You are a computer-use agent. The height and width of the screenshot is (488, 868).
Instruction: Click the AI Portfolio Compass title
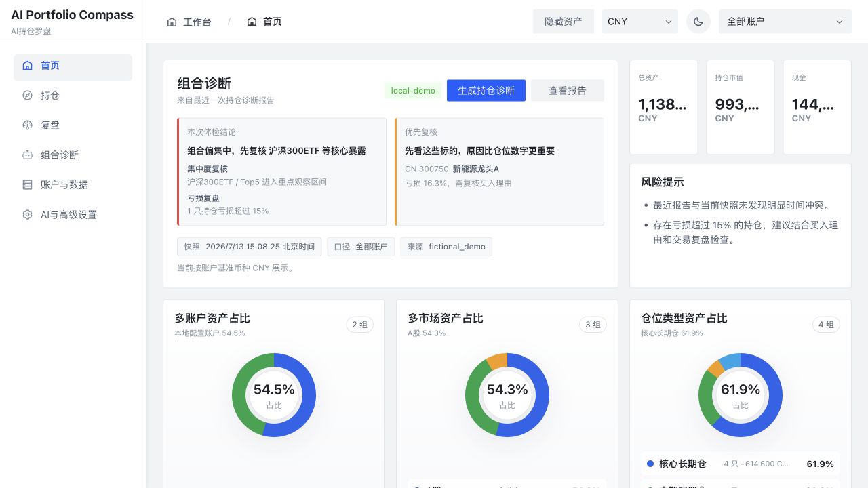72,15
